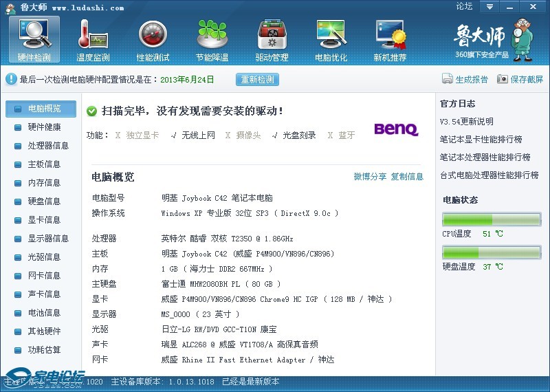This screenshot has height=392, width=550.
Task: Click the CPU温度 progress bar
Action: pyautogui.click(x=492, y=219)
